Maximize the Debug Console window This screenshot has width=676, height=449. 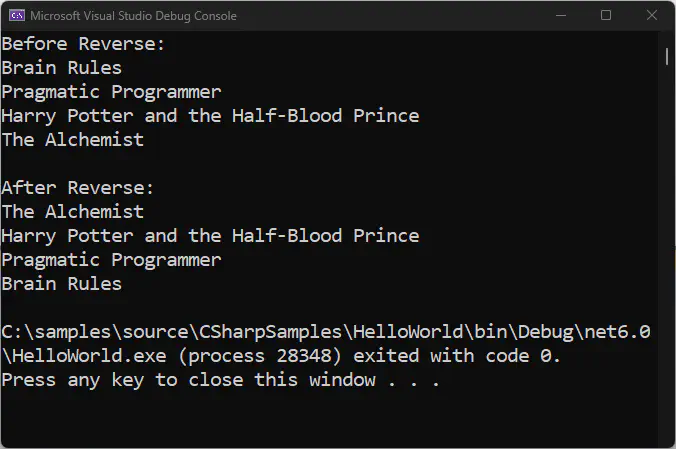606,16
